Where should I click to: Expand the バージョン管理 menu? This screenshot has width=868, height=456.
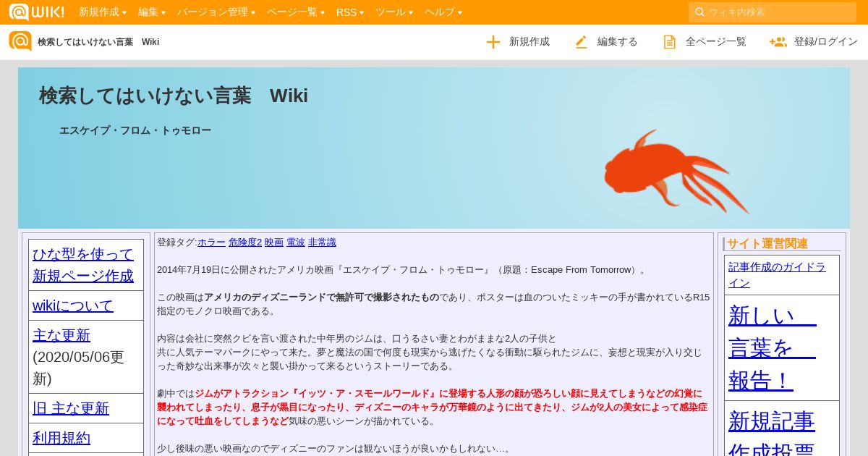tap(216, 12)
